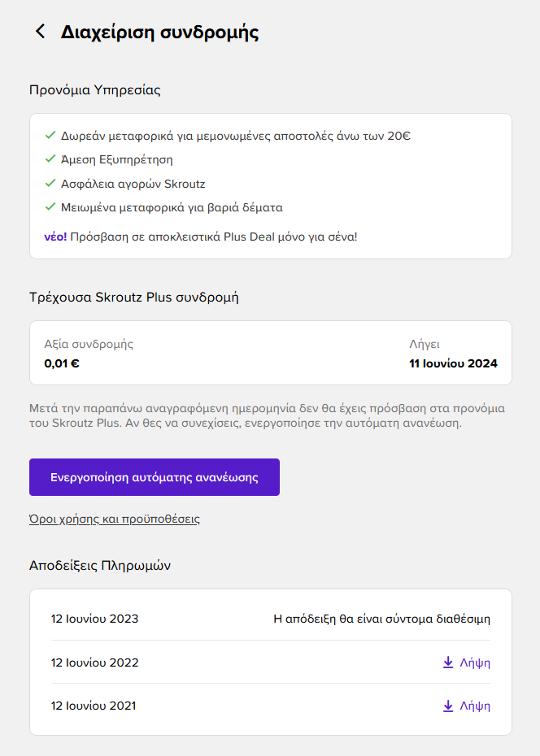The width and height of the screenshot is (540, 756).
Task: Select the 12 Ιουνίου 2022 date label
Action: [x=94, y=663]
